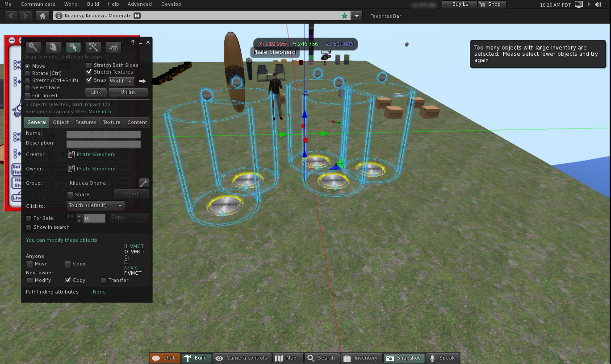Select the Edit arrow build tool
This screenshot has height=364, width=611.
(x=73, y=47)
